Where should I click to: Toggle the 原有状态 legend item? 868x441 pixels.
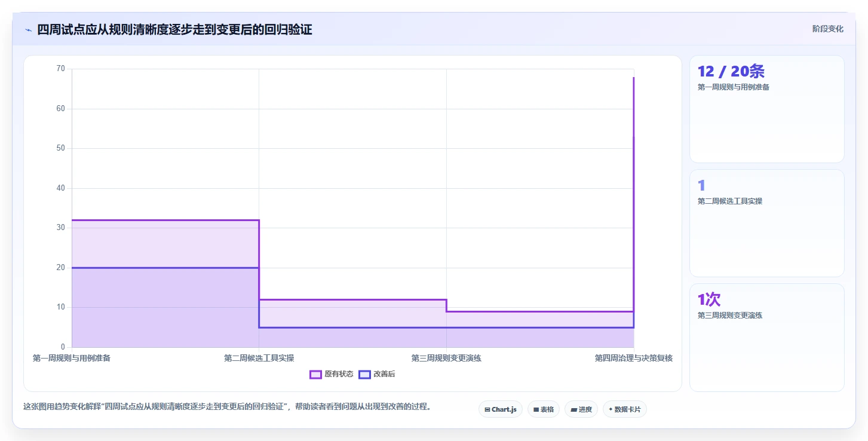[332, 374]
